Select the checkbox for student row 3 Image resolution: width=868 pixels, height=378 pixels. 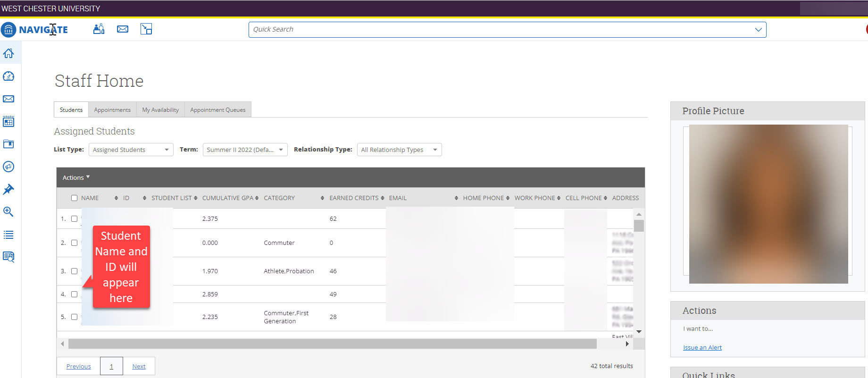(74, 271)
